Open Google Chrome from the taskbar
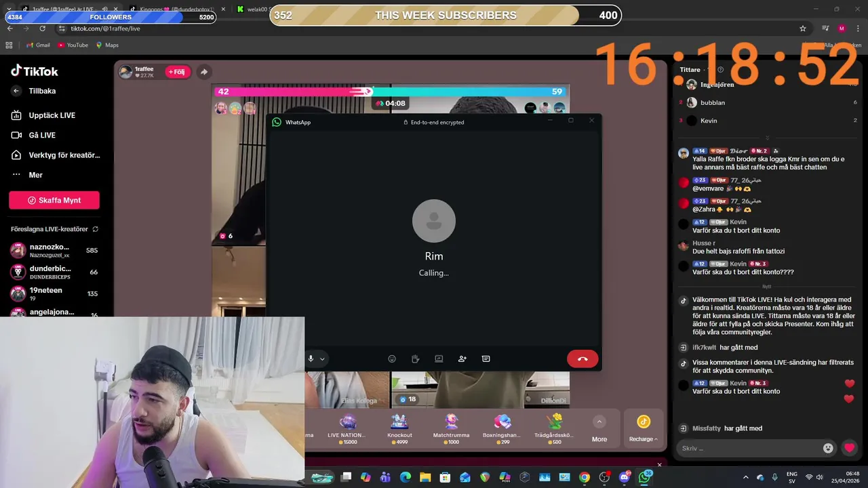Screen dimensions: 868x488 click(585, 477)
